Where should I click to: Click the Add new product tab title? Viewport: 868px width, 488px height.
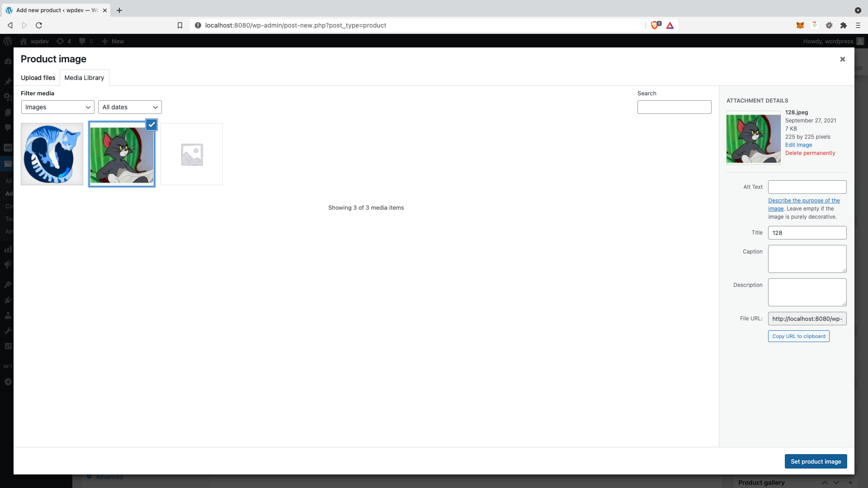tap(57, 10)
